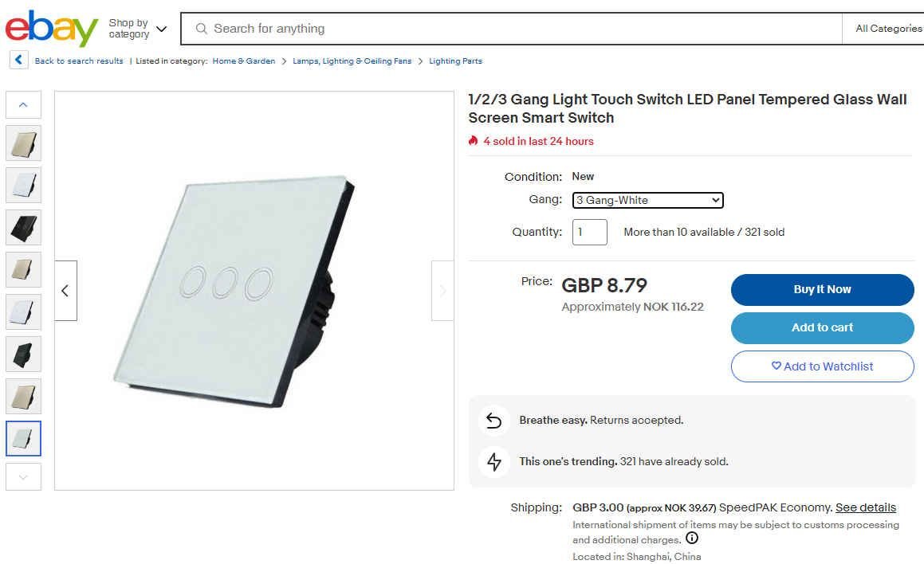The image size is (924, 564).
Task: Click the back chevron next to search results
Action: (x=18, y=60)
